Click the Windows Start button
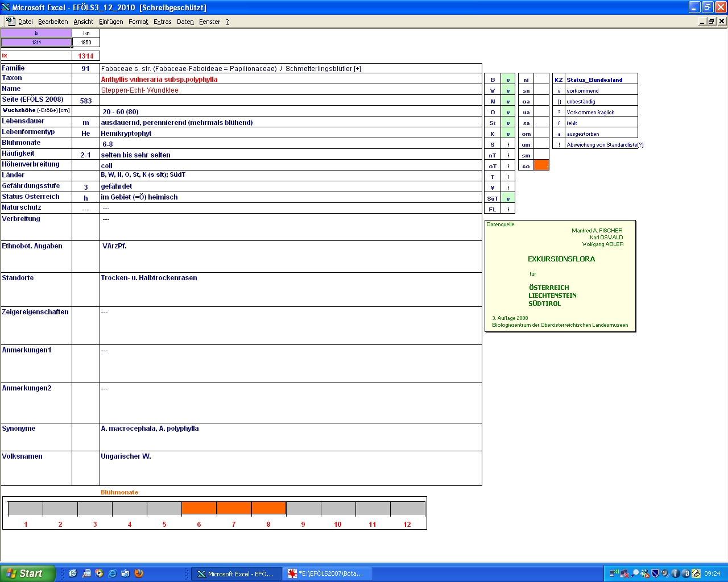The image size is (728, 582). (28, 573)
